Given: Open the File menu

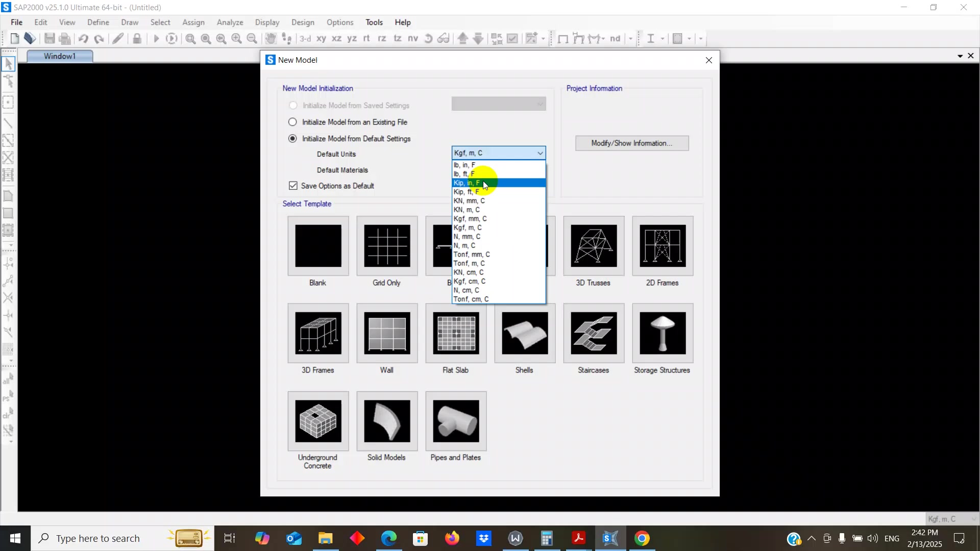Looking at the screenshot, I should (x=17, y=22).
